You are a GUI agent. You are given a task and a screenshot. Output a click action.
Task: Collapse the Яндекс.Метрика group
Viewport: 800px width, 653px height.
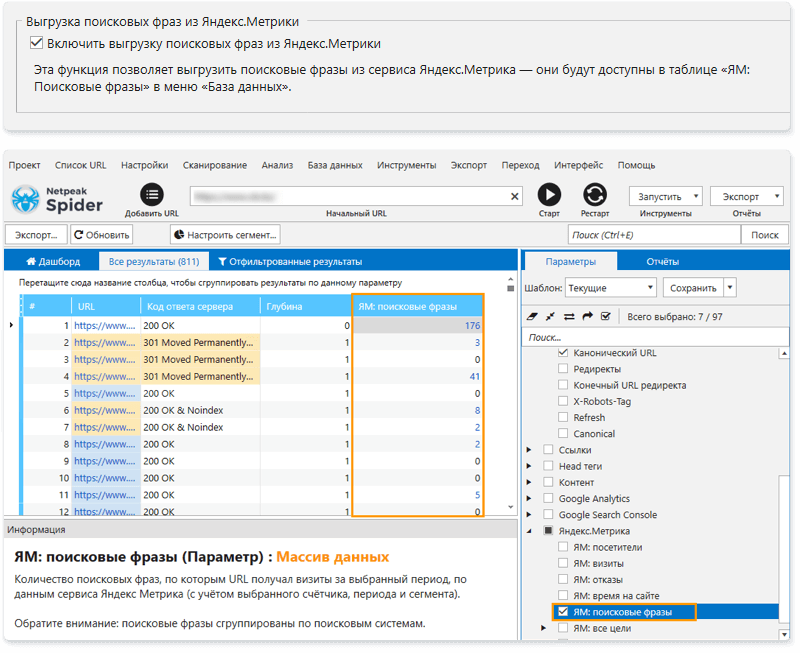tap(529, 531)
